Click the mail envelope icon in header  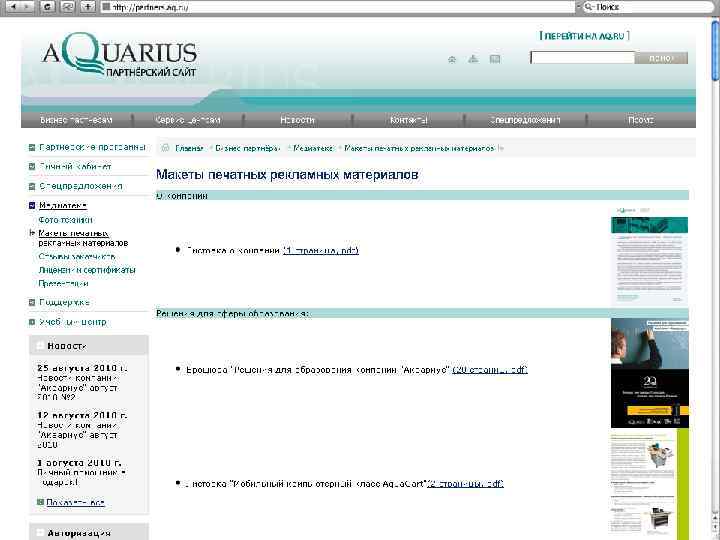tap(495, 59)
